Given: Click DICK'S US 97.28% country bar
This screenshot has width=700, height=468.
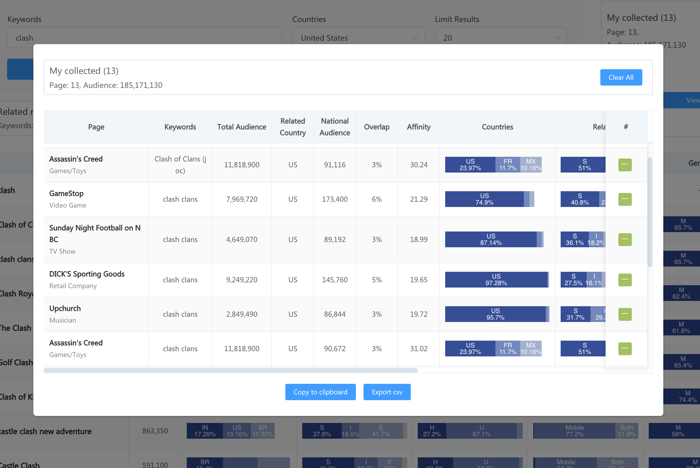Looking at the screenshot, I should (496, 280).
